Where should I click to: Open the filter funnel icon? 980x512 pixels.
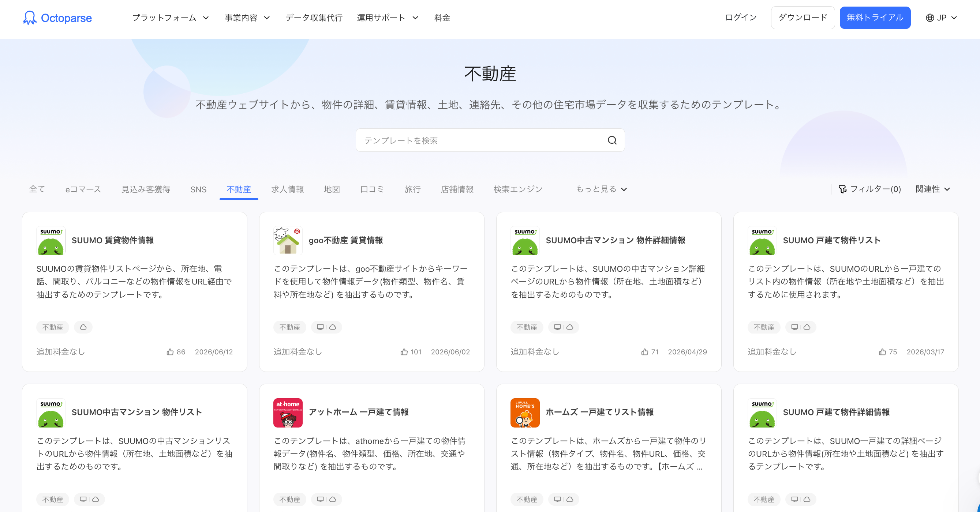click(843, 189)
